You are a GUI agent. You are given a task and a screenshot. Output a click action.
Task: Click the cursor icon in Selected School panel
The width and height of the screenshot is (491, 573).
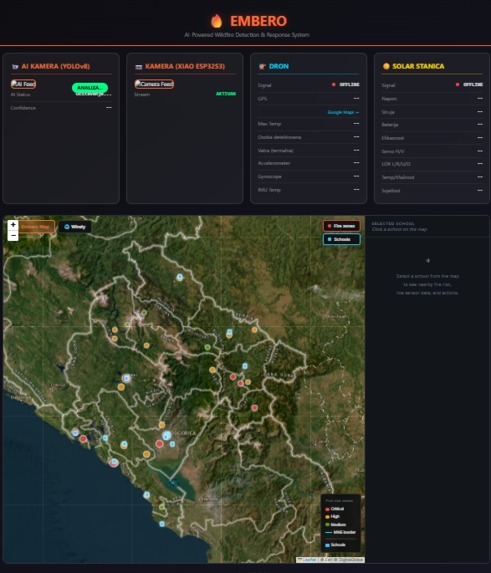point(428,261)
